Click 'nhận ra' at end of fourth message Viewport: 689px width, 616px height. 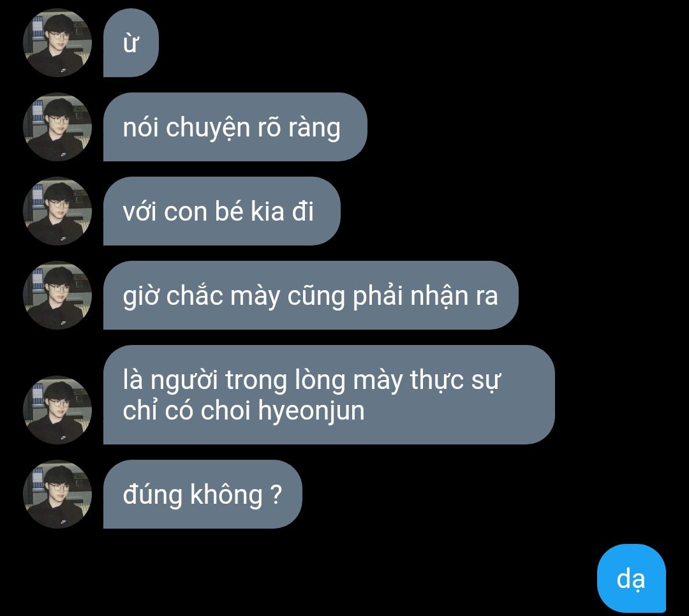click(454, 296)
